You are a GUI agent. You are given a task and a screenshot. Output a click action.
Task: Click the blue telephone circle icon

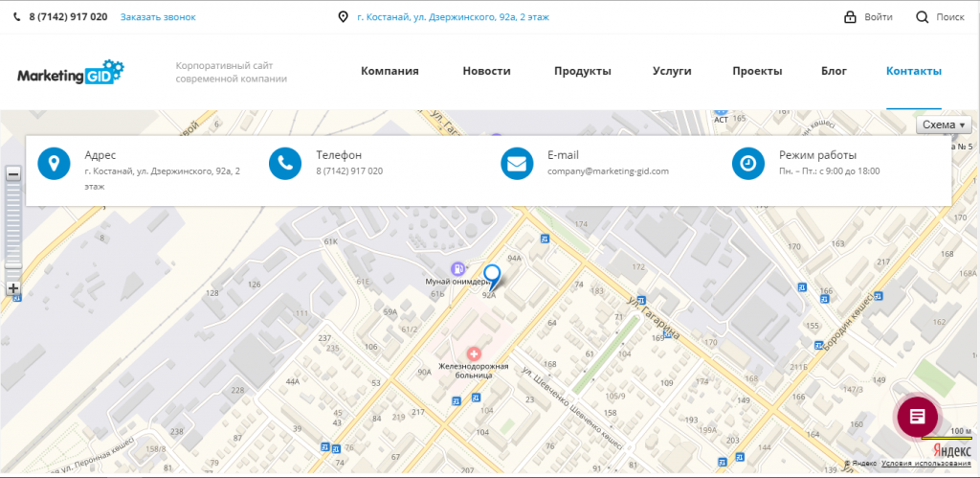285,163
